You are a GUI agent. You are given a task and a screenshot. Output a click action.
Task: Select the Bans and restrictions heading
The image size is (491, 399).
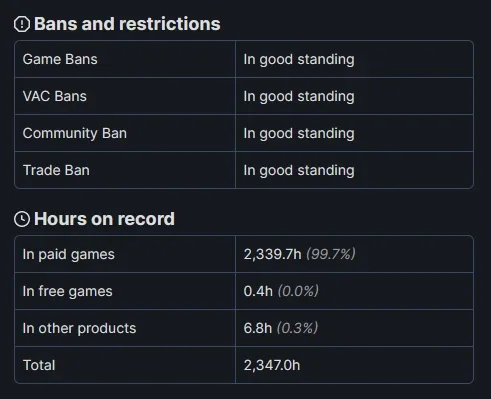[x=127, y=24]
